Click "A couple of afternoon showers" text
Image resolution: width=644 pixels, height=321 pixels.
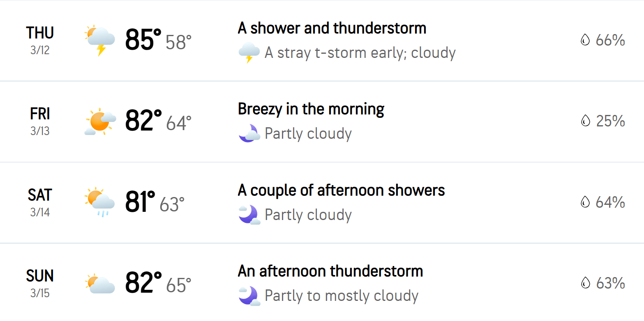[x=341, y=190]
